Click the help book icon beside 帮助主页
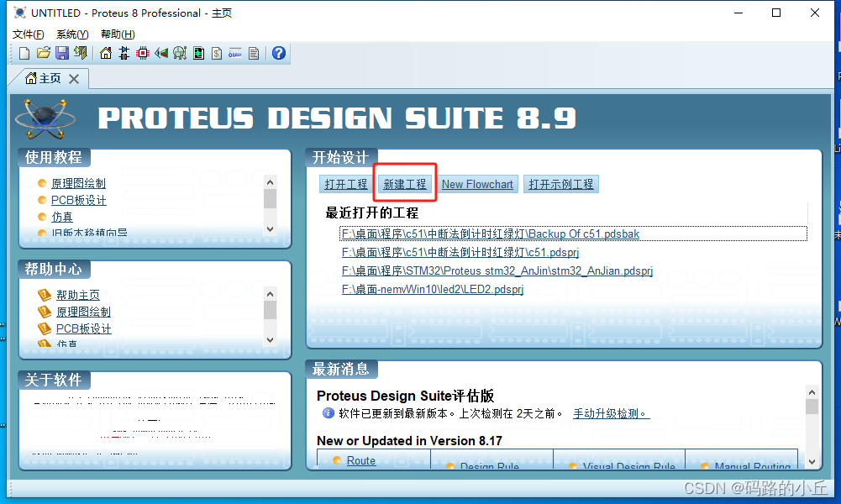Viewport: 841px width, 504px height. pos(44,295)
